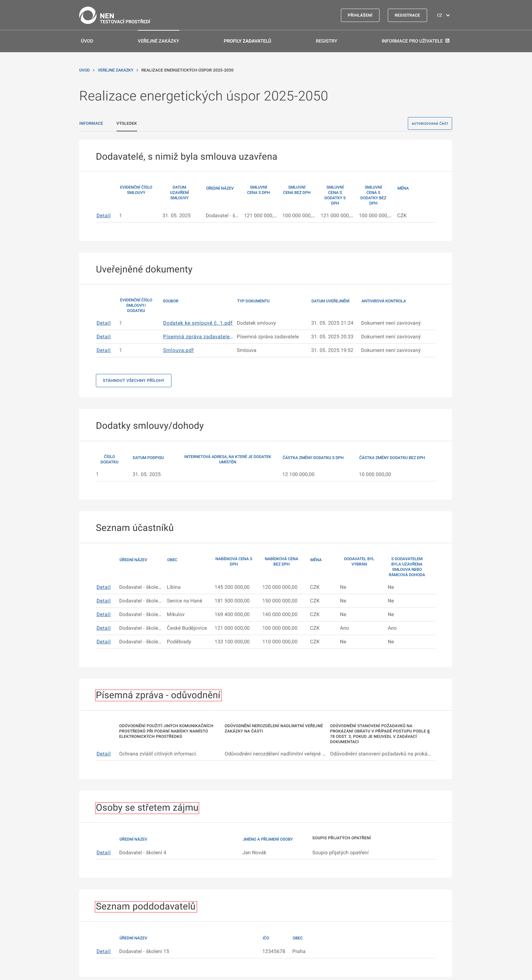Download the Písemná zpráva zadavatele file
This screenshot has height=980, width=532.
point(198,337)
